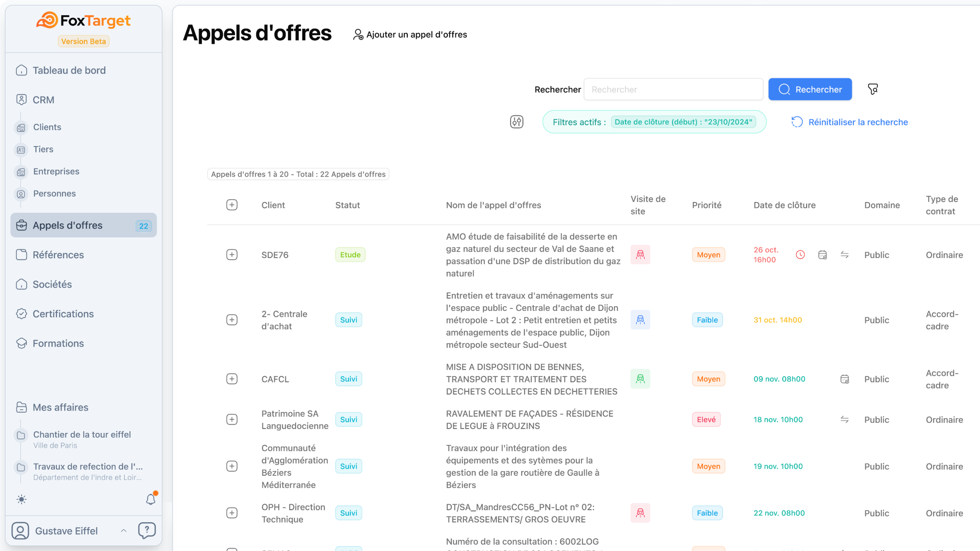This screenshot has height=551, width=980.
Task: Go to Appels d'offres menu item
Action: point(84,225)
